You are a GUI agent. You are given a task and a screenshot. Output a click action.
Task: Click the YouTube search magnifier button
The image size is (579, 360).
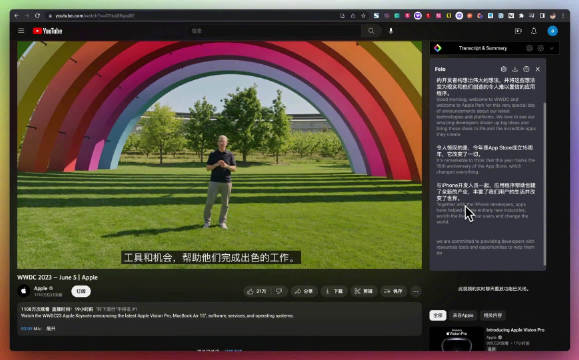click(x=371, y=31)
